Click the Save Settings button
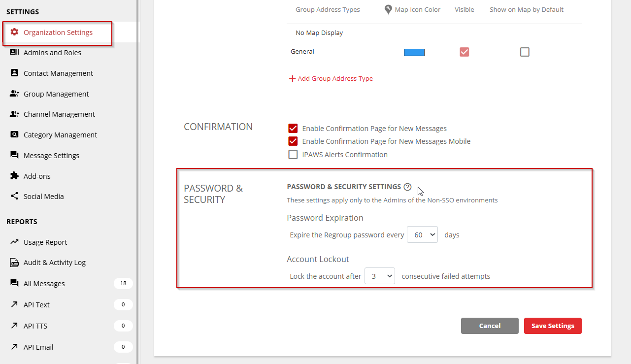631x364 pixels. (553, 326)
